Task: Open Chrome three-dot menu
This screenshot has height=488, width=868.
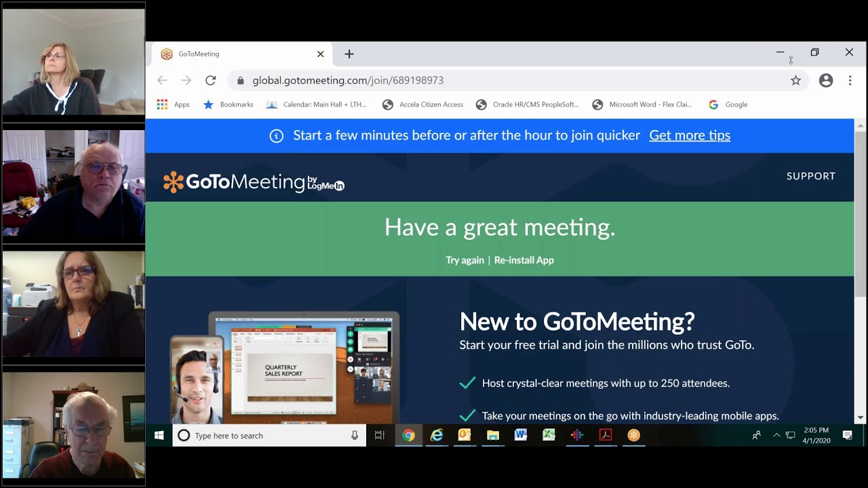Action: (850, 80)
